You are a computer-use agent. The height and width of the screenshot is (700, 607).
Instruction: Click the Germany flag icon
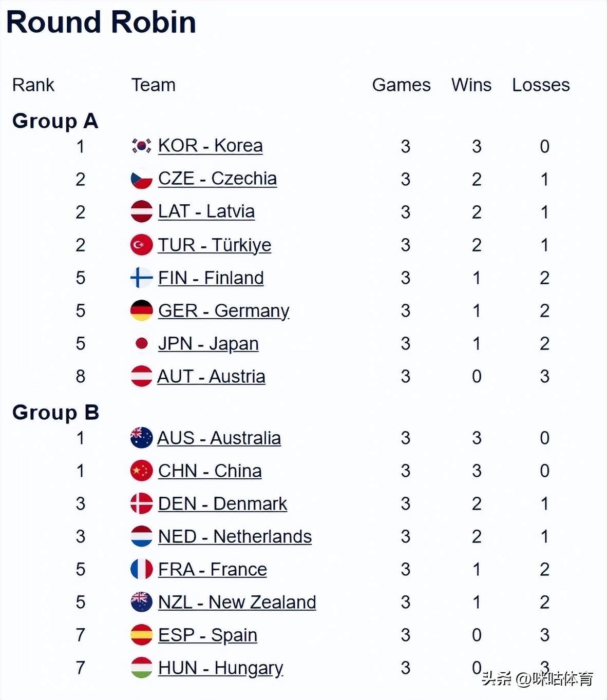pos(141,310)
